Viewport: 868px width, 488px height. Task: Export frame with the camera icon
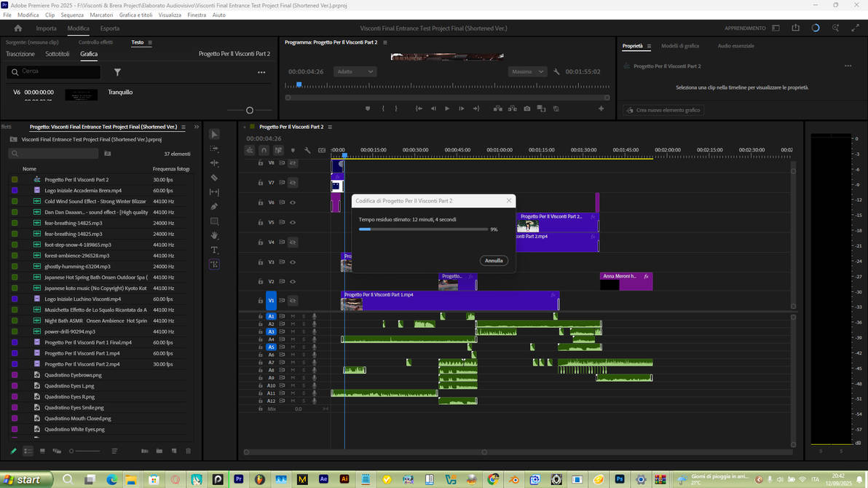(527, 109)
